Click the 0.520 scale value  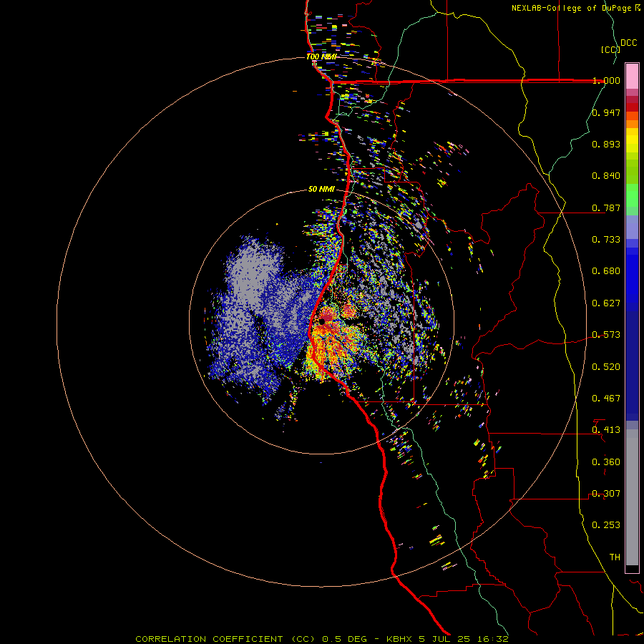606,367
